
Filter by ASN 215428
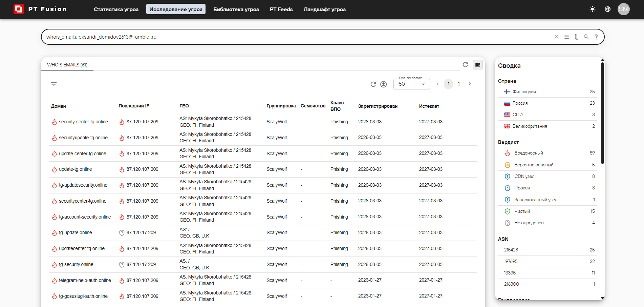coord(548,250)
